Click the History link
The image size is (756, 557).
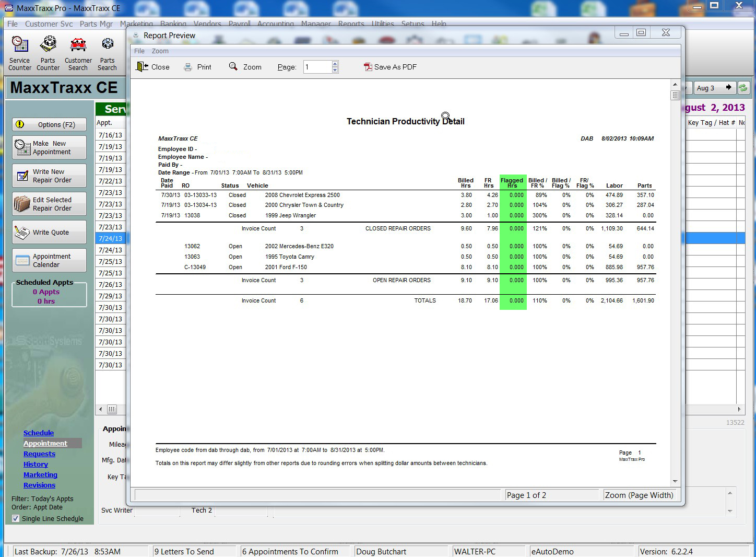[36, 464]
